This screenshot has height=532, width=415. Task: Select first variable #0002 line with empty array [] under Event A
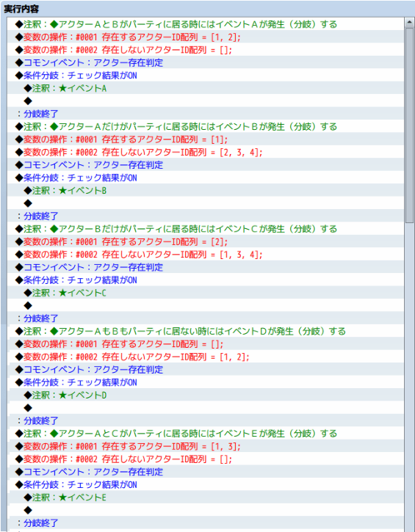coord(206,50)
